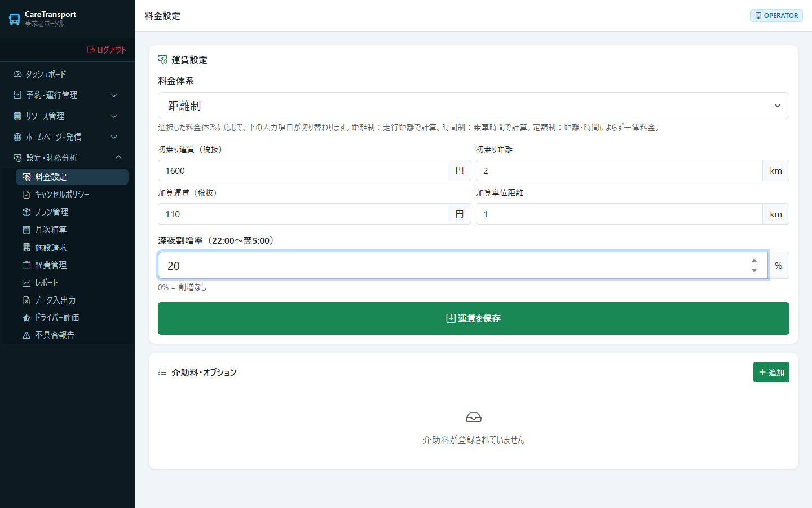Viewport: 812px width, 508px height.
Task: Open レポート page
Action: (x=72, y=282)
